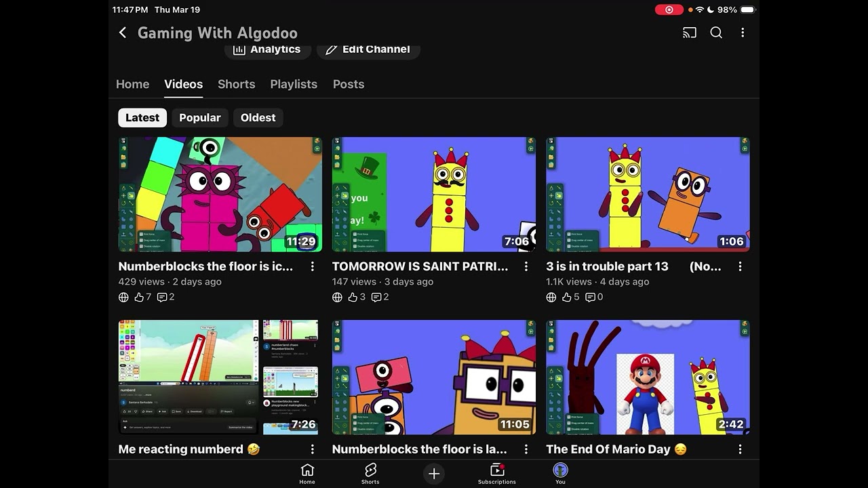Play the 11:29 video thumbnail

pos(220,195)
